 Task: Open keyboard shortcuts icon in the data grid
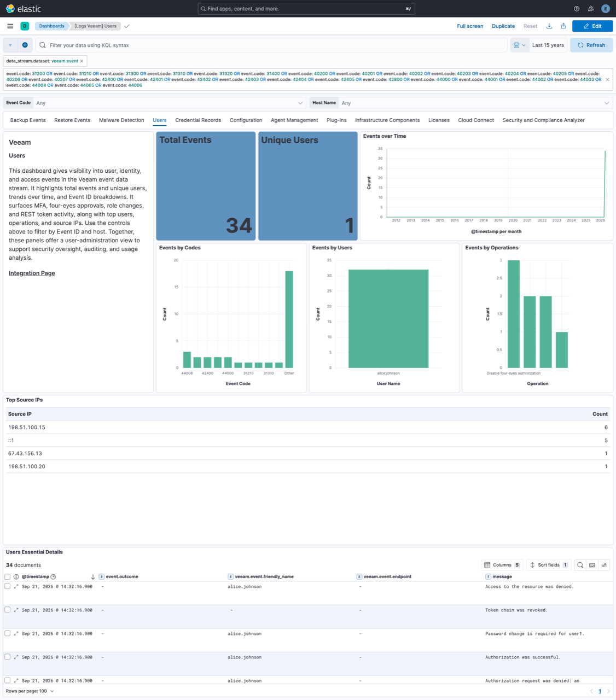592,565
